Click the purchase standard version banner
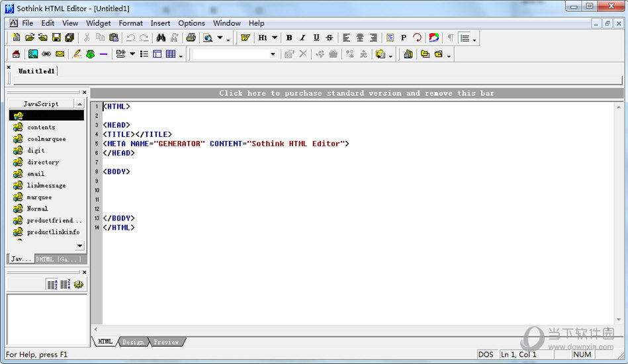The image size is (628, 364). tap(357, 93)
